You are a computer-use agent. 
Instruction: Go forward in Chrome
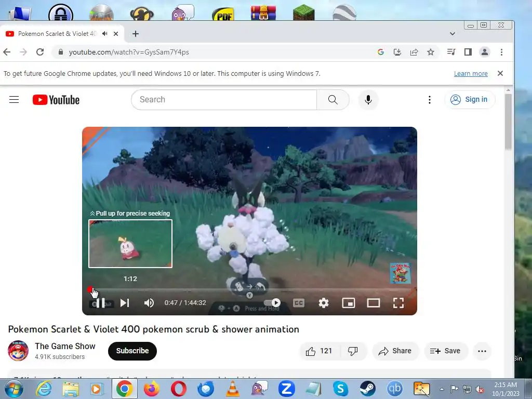tap(23, 52)
